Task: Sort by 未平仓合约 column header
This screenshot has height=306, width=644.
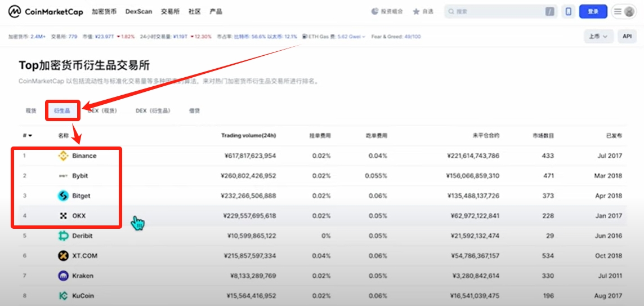Action: (486, 135)
